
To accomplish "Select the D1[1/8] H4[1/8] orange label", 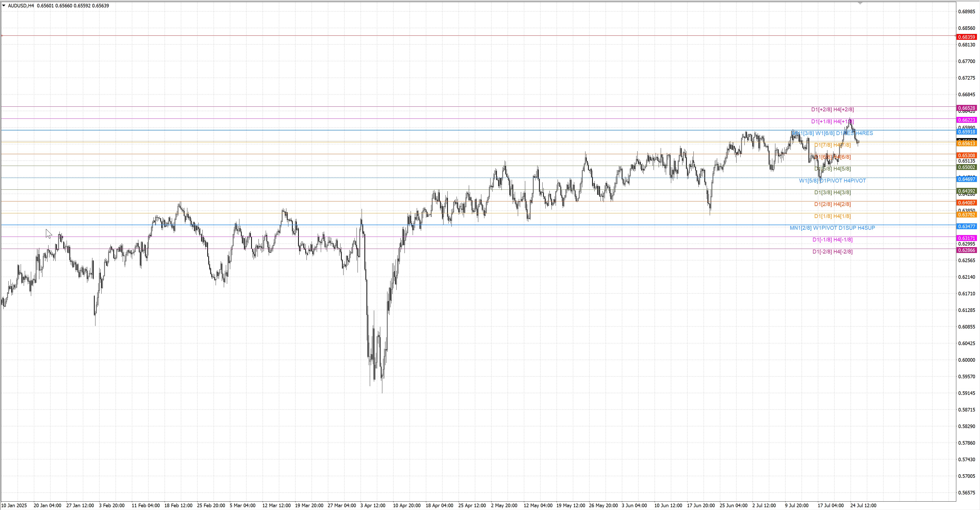I will (832, 216).
